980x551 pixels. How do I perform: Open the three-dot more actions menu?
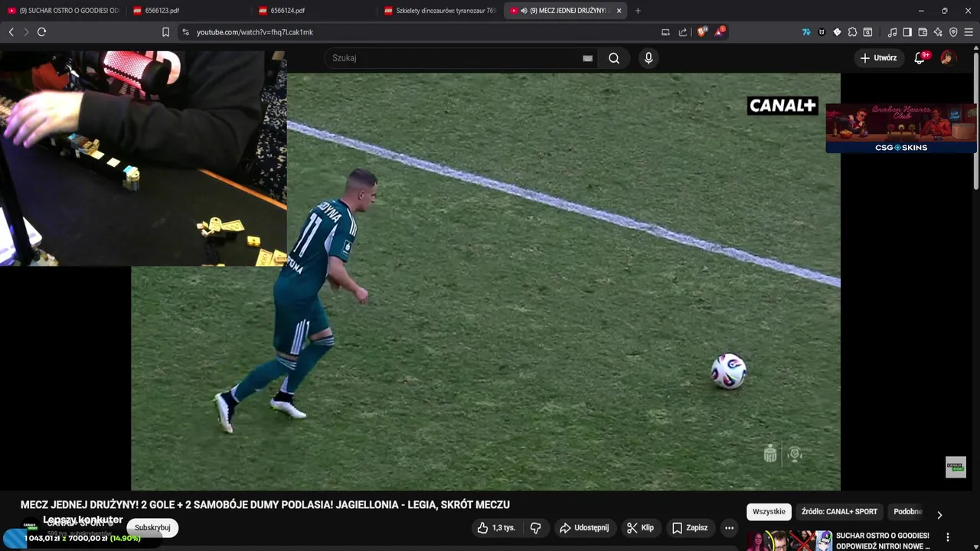click(729, 528)
